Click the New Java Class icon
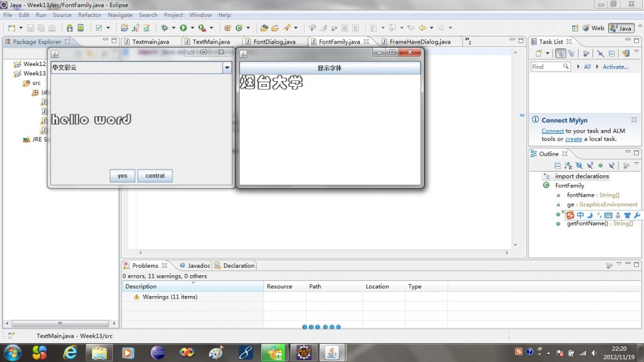Screen dimensions: 644x362 point(238,28)
